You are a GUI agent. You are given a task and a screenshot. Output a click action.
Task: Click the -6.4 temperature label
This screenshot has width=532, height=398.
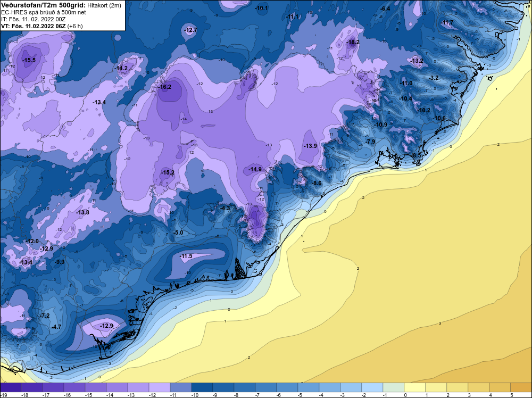(385, 9)
